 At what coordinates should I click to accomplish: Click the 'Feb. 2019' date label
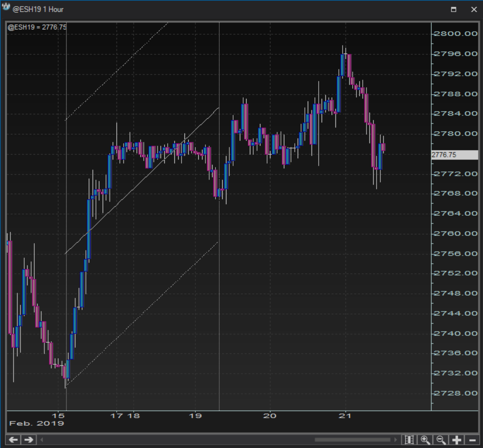coord(36,423)
